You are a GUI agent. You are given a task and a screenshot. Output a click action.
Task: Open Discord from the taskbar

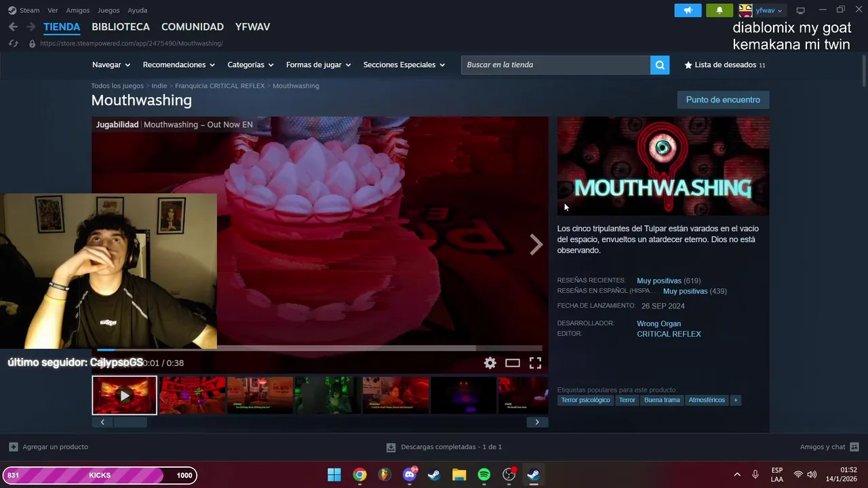point(410,474)
